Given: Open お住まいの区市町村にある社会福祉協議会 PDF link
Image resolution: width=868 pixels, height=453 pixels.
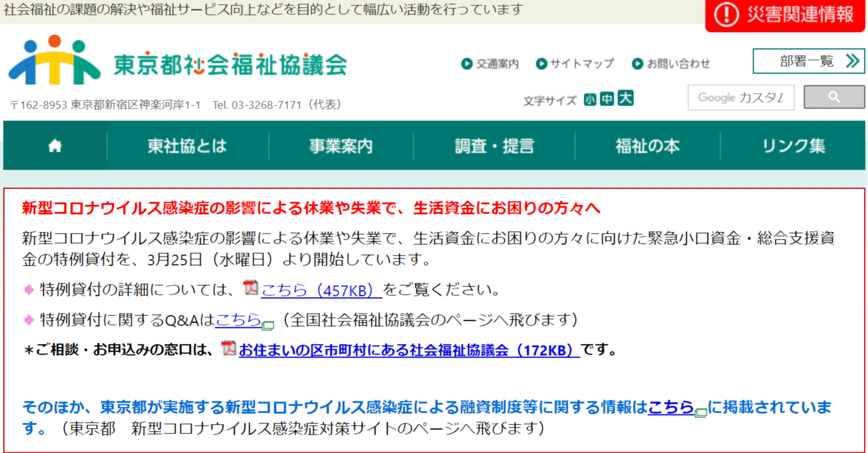Looking at the screenshot, I should click(x=409, y=350).
